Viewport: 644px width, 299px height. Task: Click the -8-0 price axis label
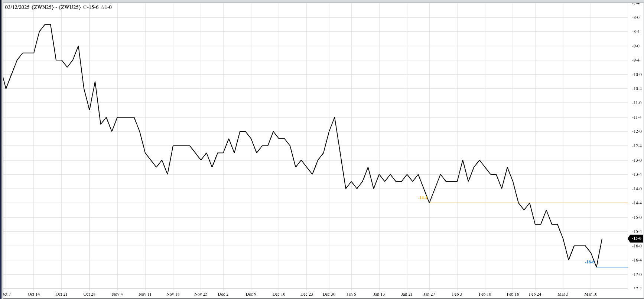pos(637,17)
